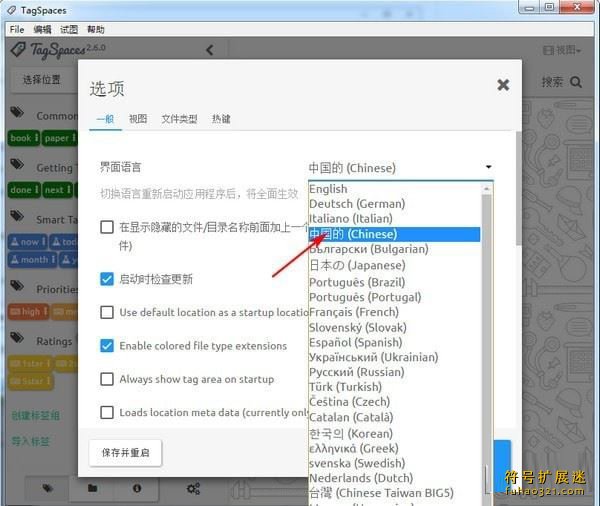Screen dimensions: 600x506
Task: Choose Türk (Turkish) option
Action: coord(395,387)
